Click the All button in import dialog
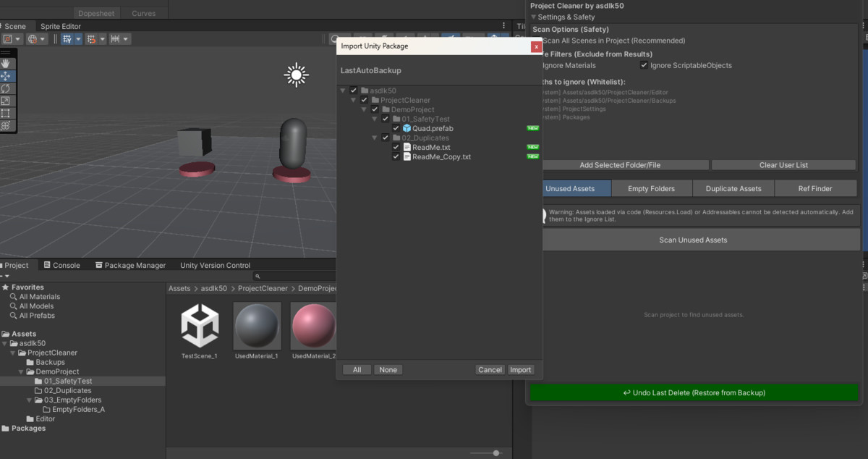Viewport: 868px width, 459px height. click(x=357, y=369)
